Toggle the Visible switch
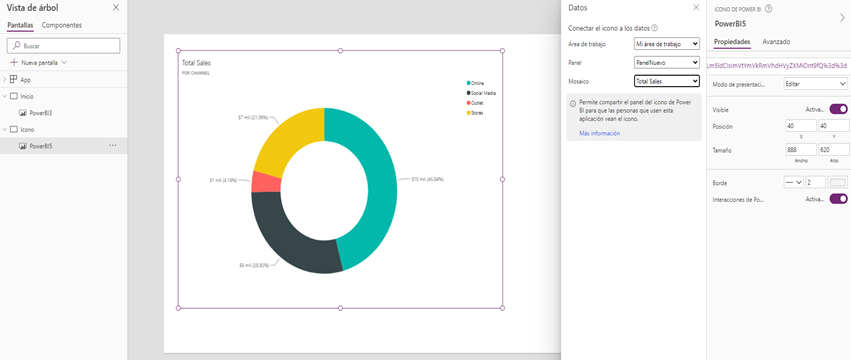Image resolution: width=851 pixels, height=360 pixels. point(839,109)
